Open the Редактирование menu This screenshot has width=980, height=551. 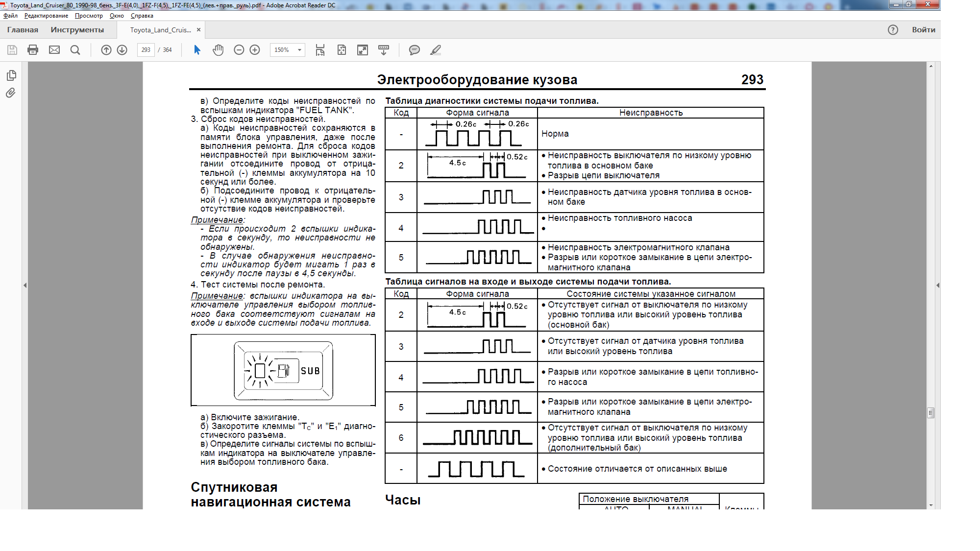pyautogui.click(x=46, y=16)
